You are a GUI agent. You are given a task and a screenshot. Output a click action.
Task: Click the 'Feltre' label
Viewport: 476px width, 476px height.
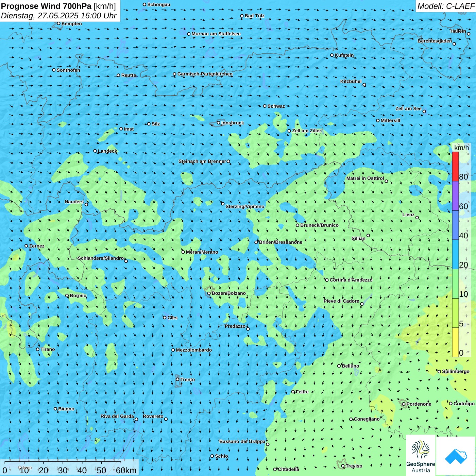[302, 392]
